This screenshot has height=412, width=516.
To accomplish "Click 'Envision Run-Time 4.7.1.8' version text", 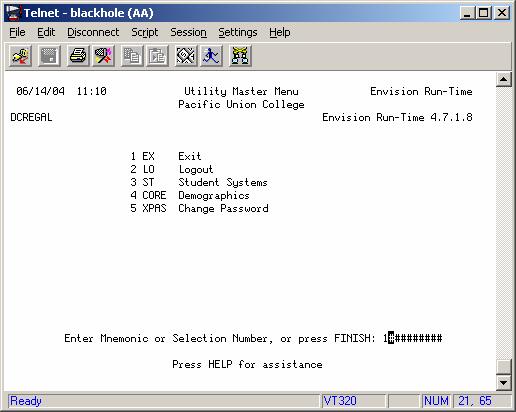I will [397, 117].
